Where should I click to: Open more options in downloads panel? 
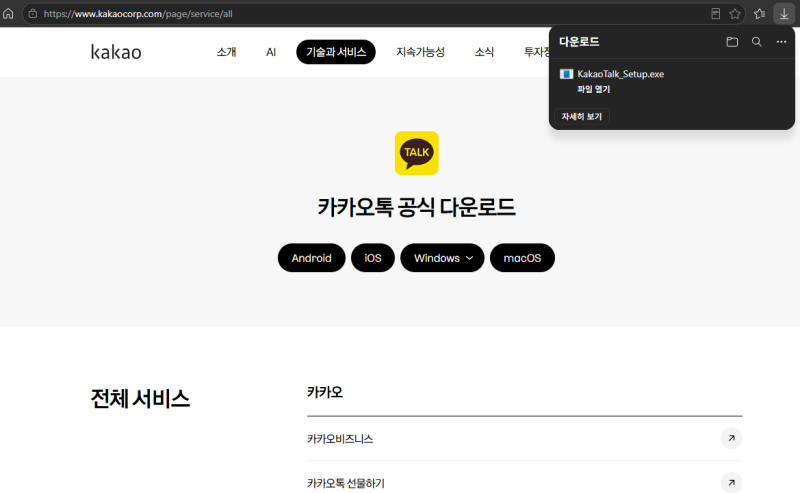(781, 42)
